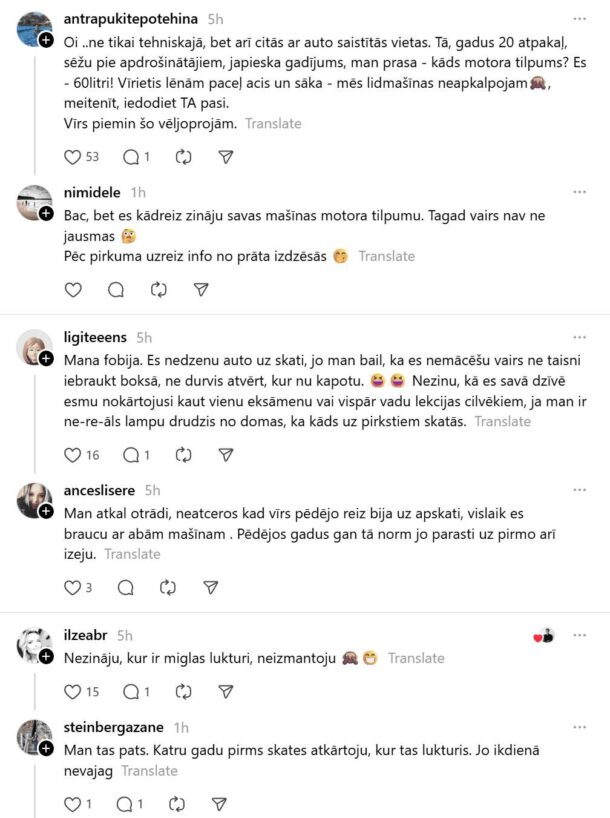This screenshot has width=610, height=818.
Task: Translate nimidele's comment
Action: click(x=386, y=256)
